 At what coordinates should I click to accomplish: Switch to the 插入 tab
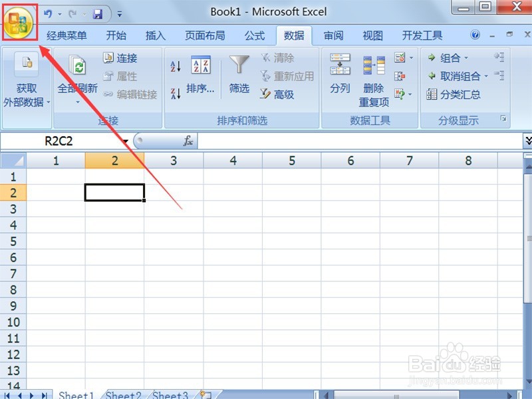(x=156, y=36)
